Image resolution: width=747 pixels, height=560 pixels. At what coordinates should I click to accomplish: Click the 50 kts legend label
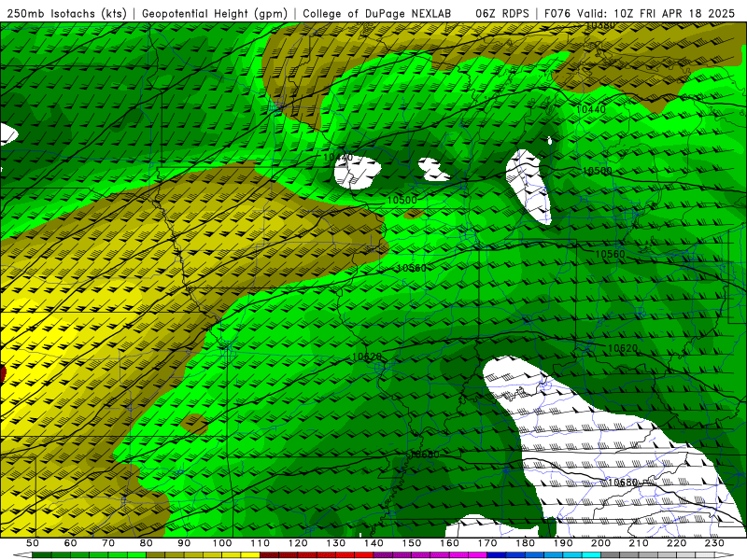coord(33,543)
